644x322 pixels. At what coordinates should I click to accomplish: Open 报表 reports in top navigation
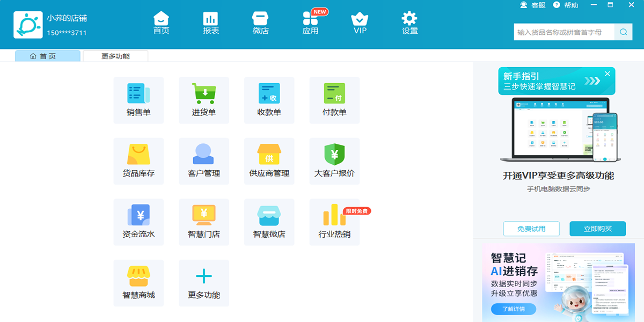(x=211, y=24)
